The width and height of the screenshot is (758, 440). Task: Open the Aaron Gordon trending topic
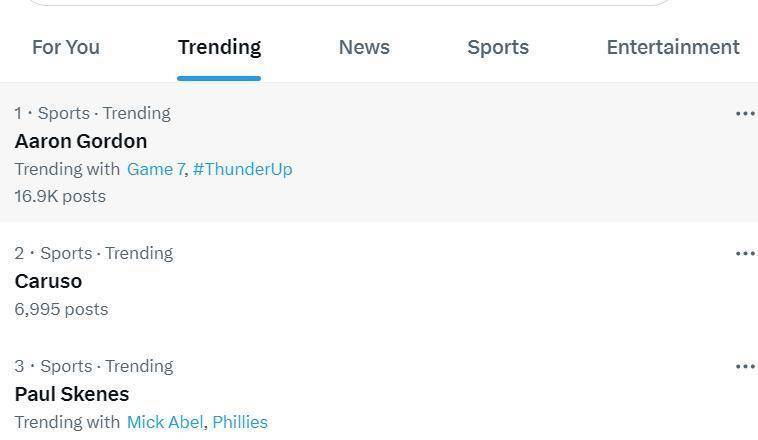(x=81, y=141)
